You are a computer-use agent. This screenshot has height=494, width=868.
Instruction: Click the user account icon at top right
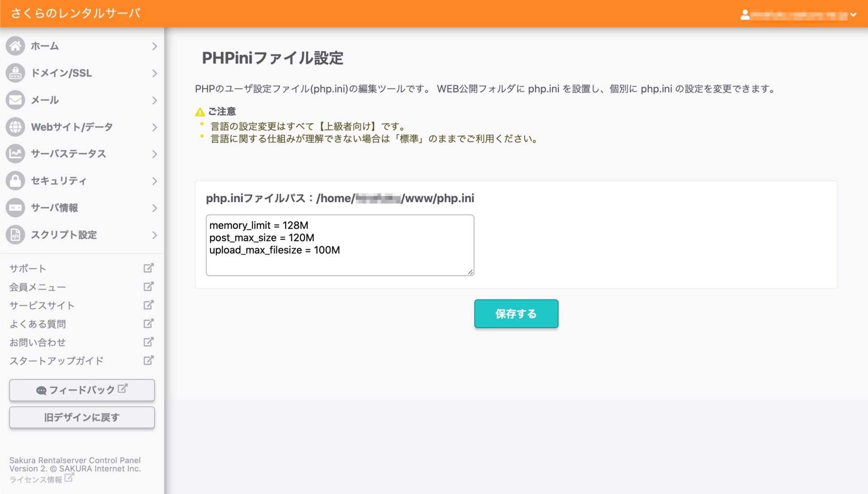tap(744, 14)
